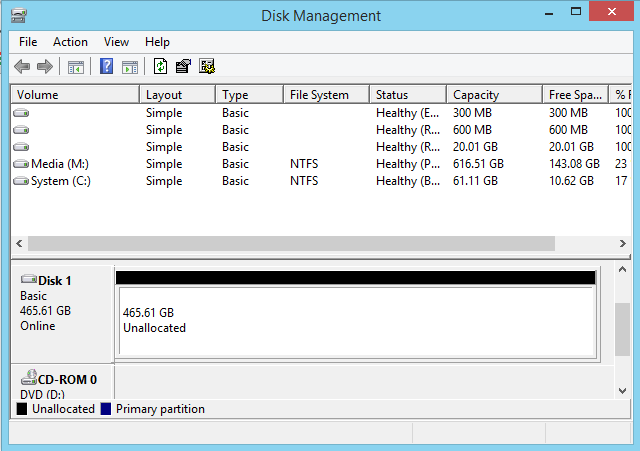Click the 600 MB capacity cell
Viewport: 640px width, 451px height.
[472, 130]
